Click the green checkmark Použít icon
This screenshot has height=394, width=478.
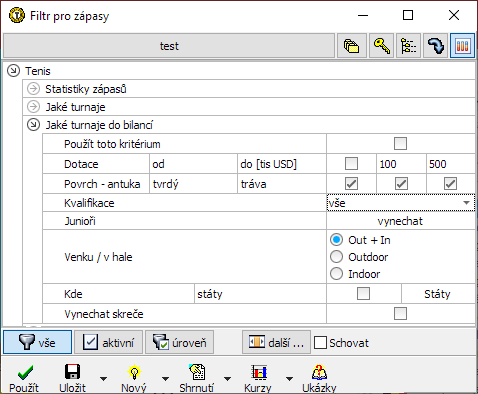25,372
